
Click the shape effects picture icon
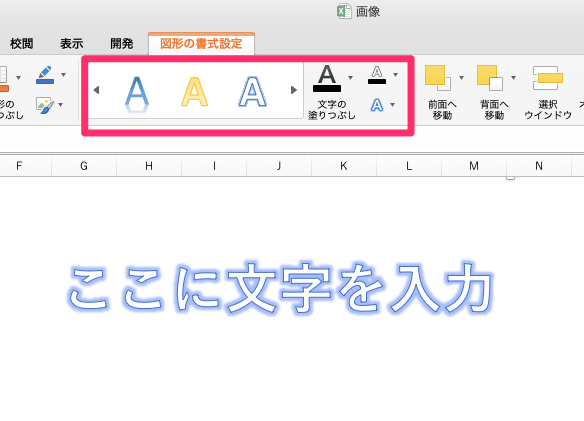click(x=45, y=105)
